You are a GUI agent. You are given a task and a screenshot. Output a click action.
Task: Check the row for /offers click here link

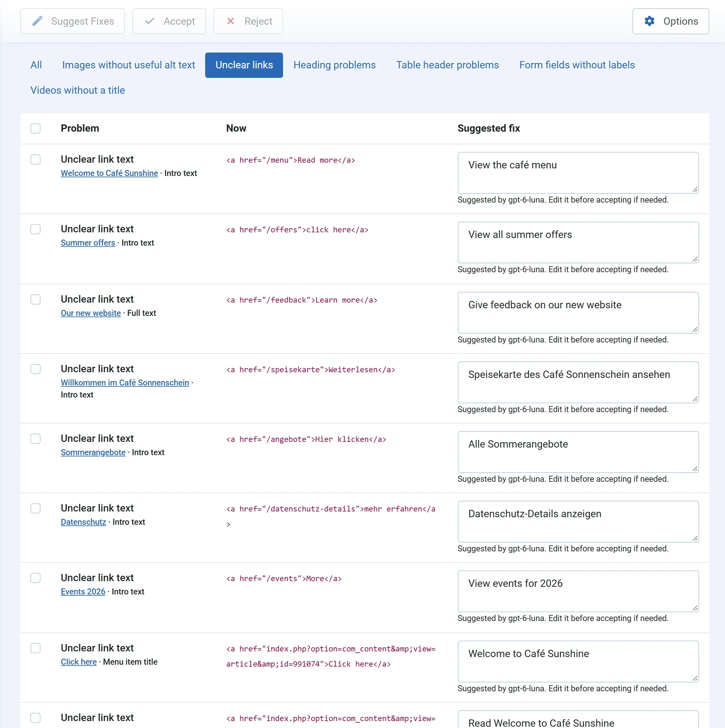[35, 229]
